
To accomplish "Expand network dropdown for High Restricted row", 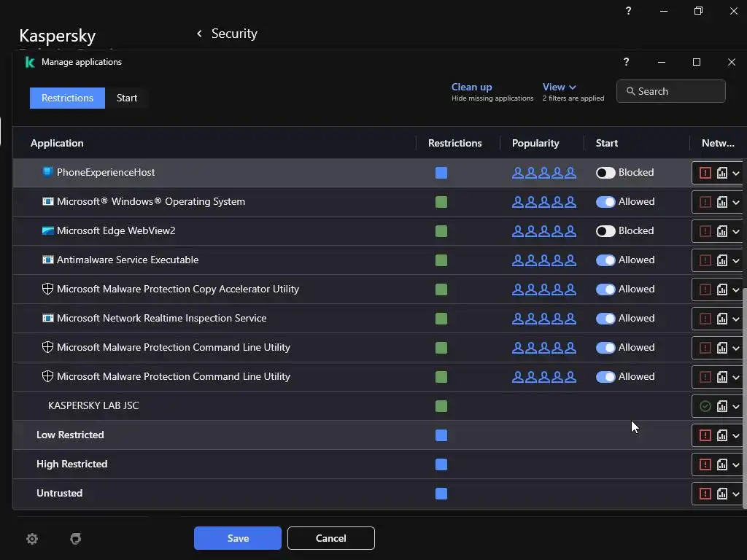I will [735, 464].
